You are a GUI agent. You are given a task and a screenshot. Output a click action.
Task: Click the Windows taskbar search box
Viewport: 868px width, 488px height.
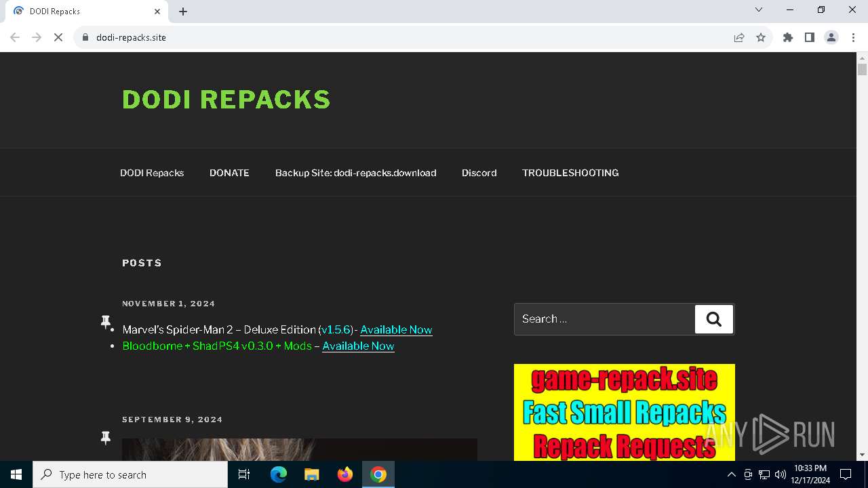[130, 474]
